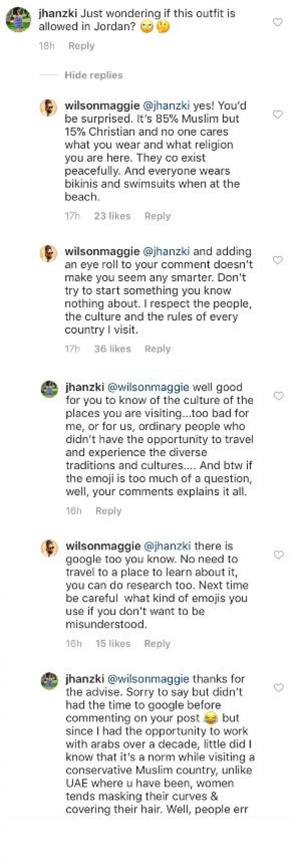The height and width of the screenshot is (868, 293).
Task: Like jhanzki's top comment about Jordan outfit
Action: click(277, 22)
